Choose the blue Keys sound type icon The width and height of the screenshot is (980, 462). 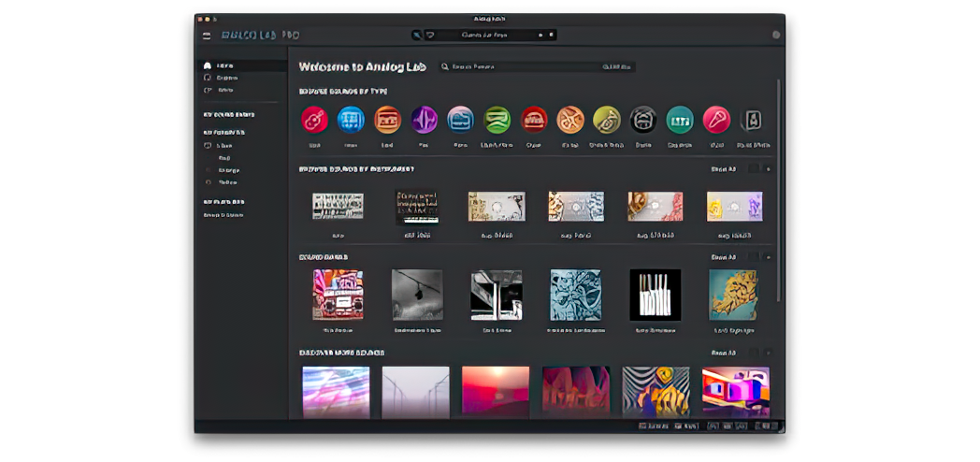351,120
